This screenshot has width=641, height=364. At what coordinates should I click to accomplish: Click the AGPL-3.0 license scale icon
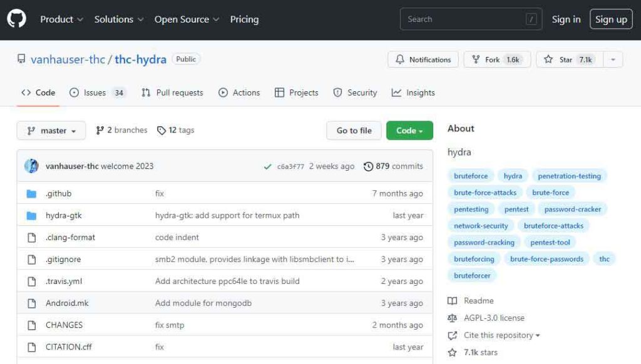point(453,318)
